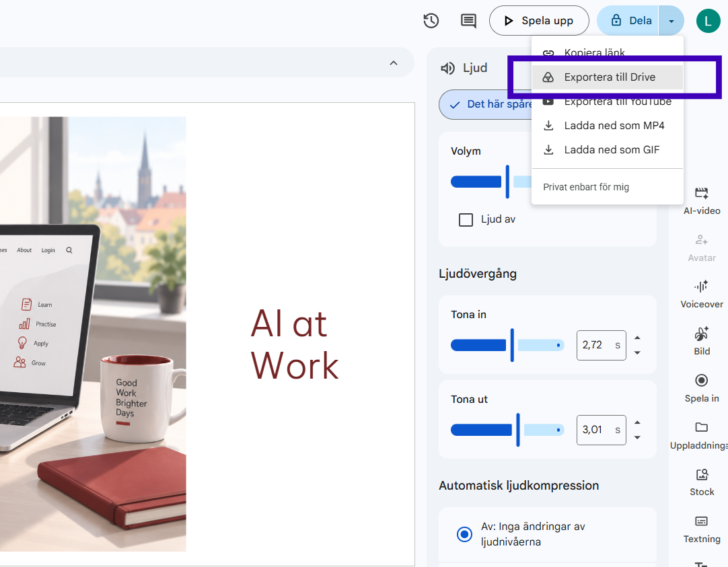Decrease Tona in value with down arrow
728x567 pixels.
[x=637, y=352]
